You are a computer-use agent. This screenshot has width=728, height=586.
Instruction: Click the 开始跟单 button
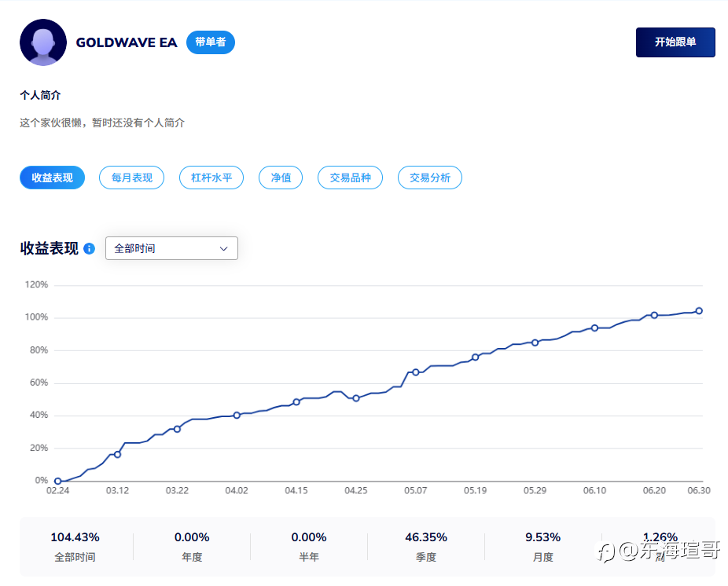click(675, 42)
